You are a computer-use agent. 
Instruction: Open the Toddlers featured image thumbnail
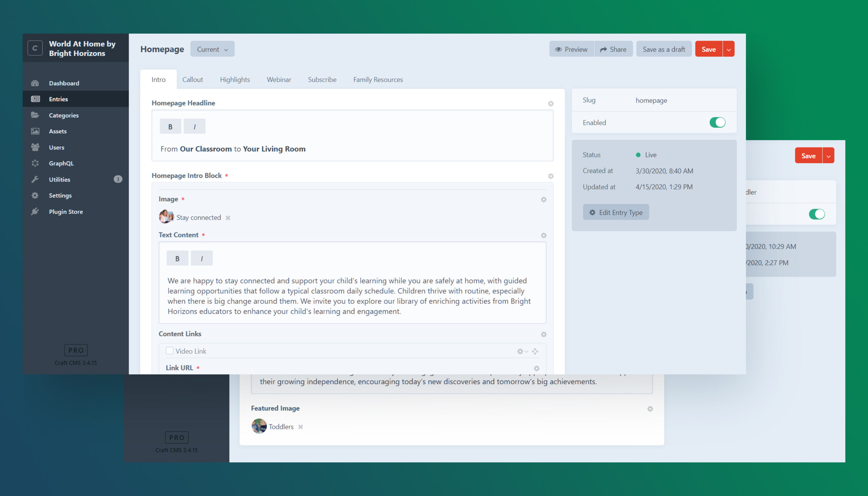coord(259,426)
